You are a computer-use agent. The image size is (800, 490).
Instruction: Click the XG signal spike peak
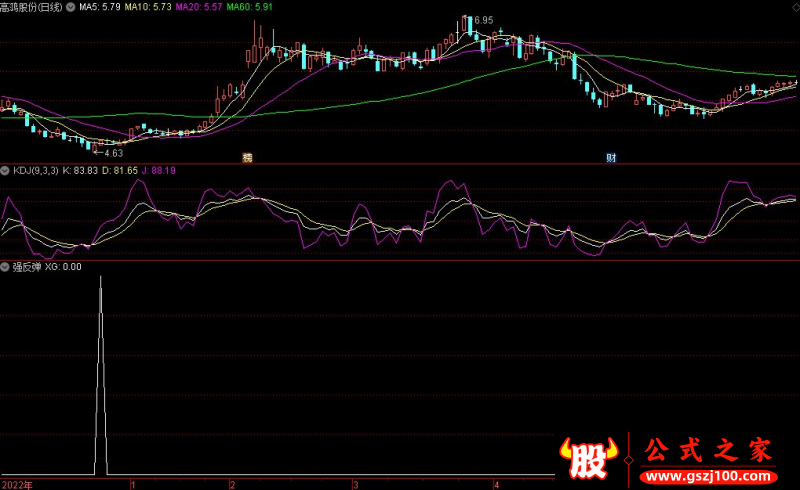click(x=100, y=278)
